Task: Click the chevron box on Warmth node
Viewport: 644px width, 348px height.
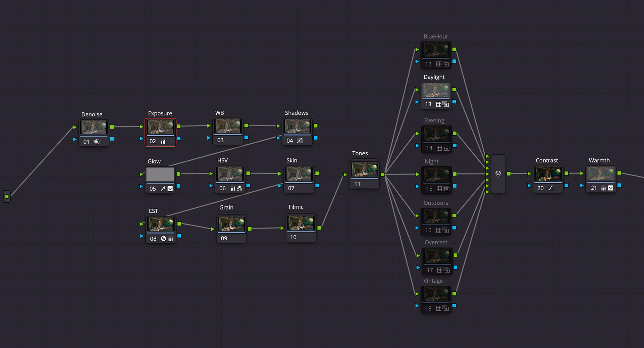Action: 610,188
